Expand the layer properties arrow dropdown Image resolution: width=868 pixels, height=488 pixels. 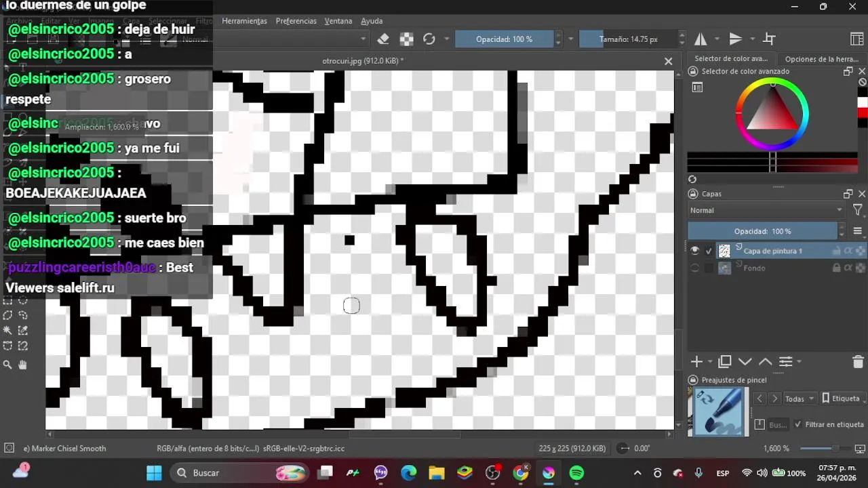pyautogui.click(x=800, y=362)
